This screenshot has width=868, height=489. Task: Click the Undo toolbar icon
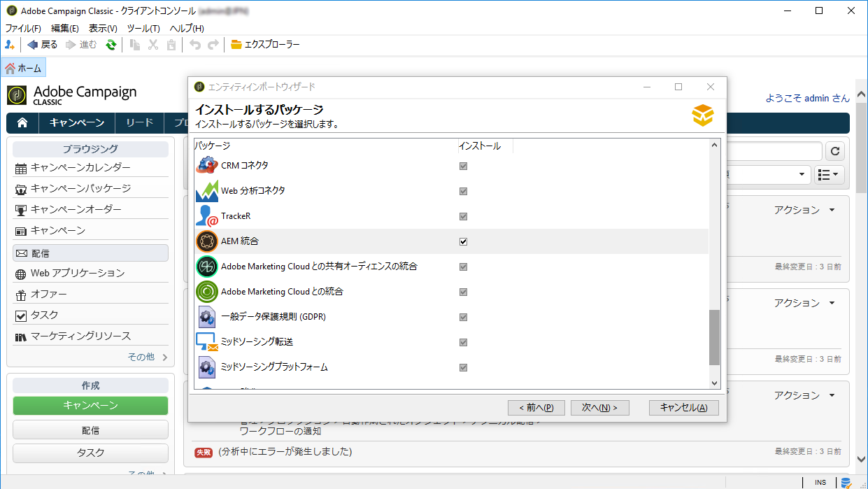pos(195,45)
